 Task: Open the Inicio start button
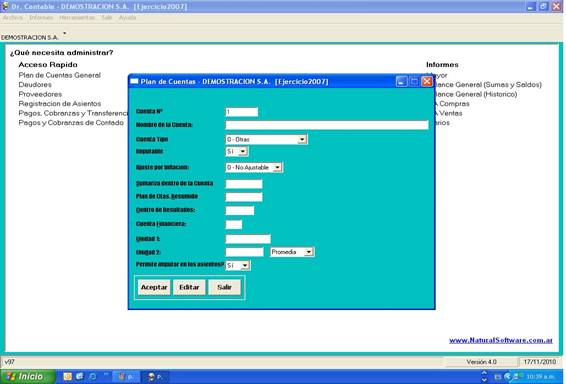coord(27,377)
